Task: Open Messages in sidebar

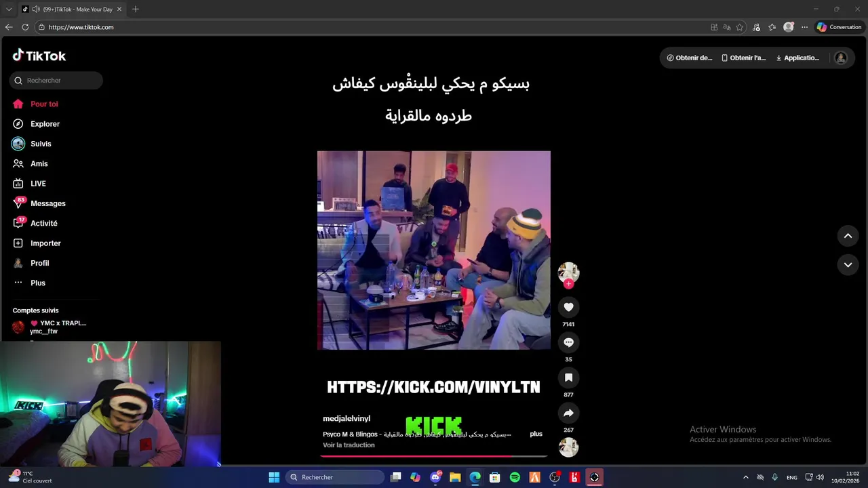Action: point(39,203)
